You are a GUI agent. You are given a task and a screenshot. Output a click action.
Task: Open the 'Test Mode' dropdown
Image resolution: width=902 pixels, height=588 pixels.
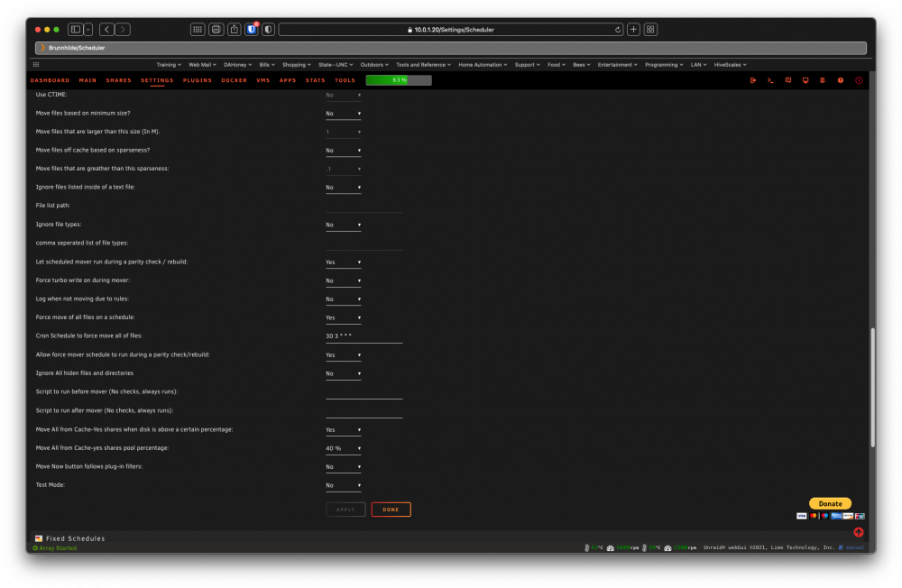344,485
